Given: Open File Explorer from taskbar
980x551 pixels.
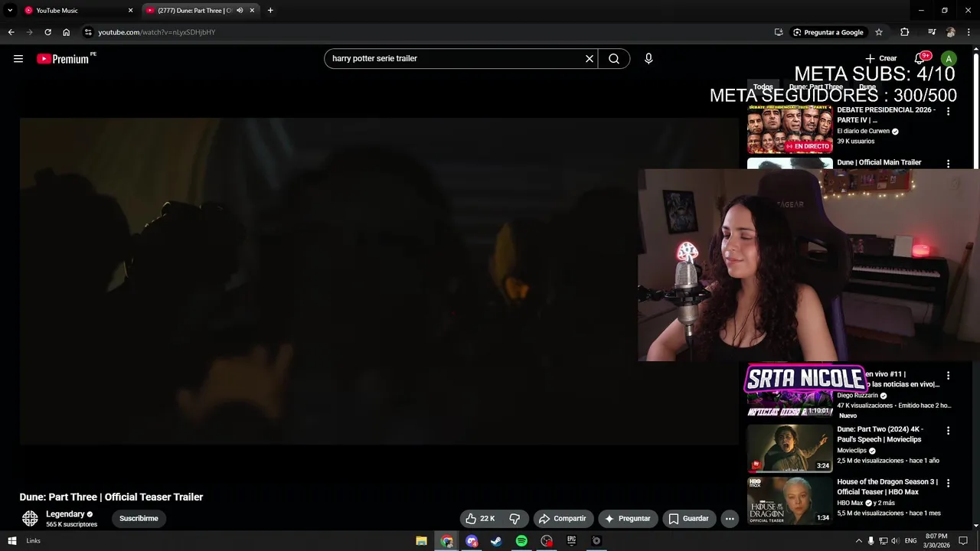Looking at the screenshot, I should pos(421,541).
